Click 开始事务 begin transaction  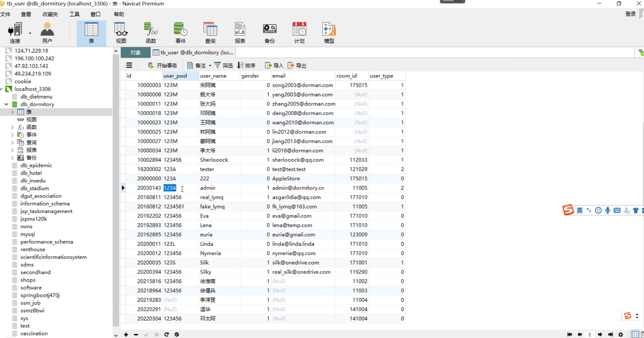tap(162, 65)
